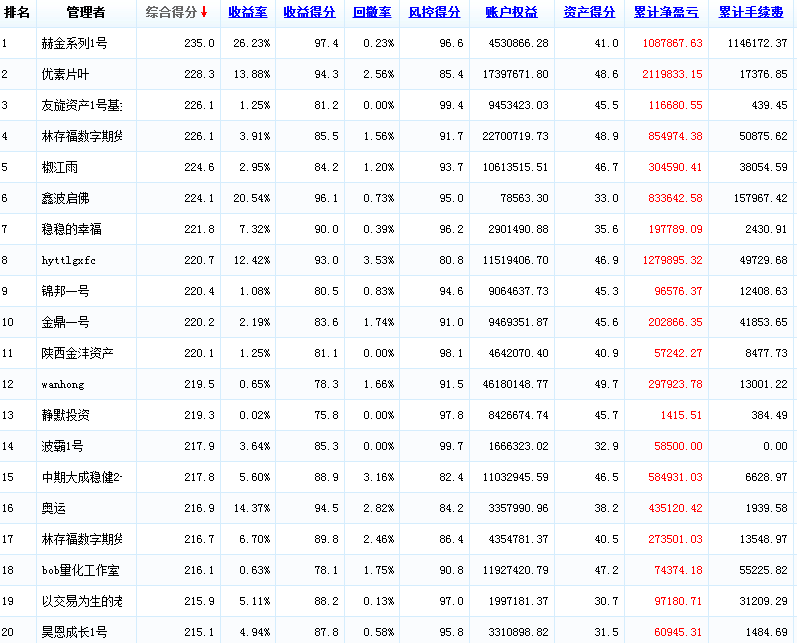This screenshot has height=643, width=797.
Task: Sort by the 收益得分 column header
Action: tap(309, 13)
